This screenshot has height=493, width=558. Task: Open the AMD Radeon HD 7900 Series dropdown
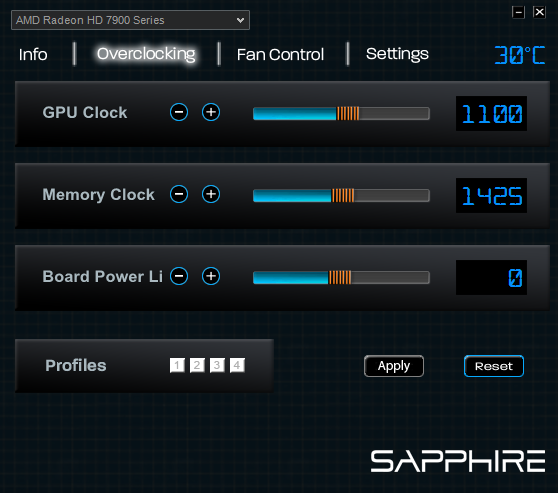[x=130, y=20]
